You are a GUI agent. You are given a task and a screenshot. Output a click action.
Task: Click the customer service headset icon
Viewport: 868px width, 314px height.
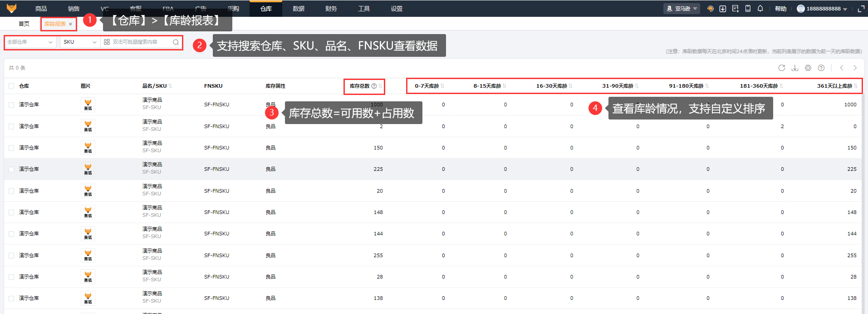711,9
